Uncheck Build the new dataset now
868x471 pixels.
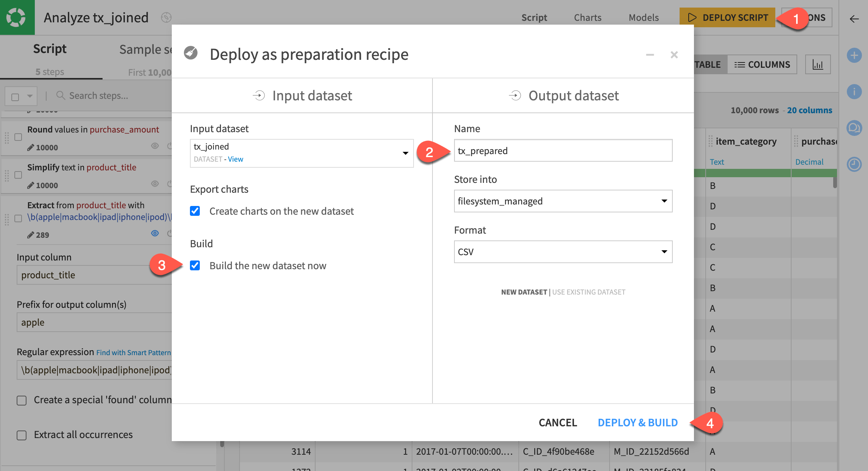[195, 265]
